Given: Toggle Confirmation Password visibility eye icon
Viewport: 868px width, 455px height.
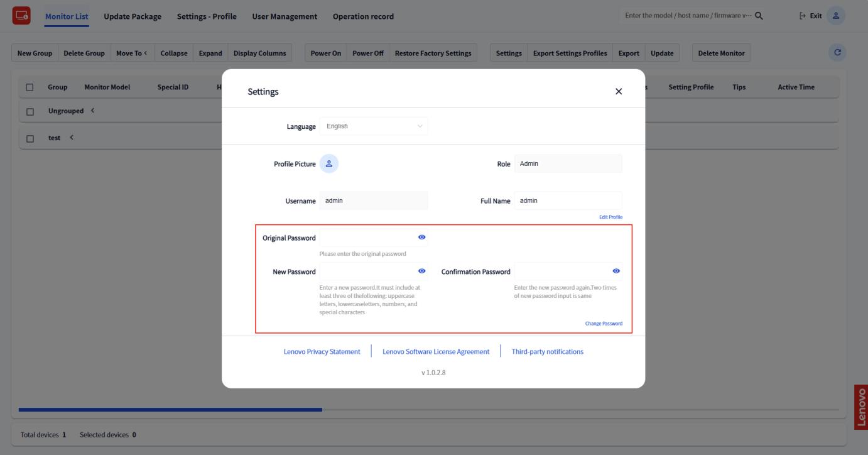Looking at the screenshot, I should point(616,271).
